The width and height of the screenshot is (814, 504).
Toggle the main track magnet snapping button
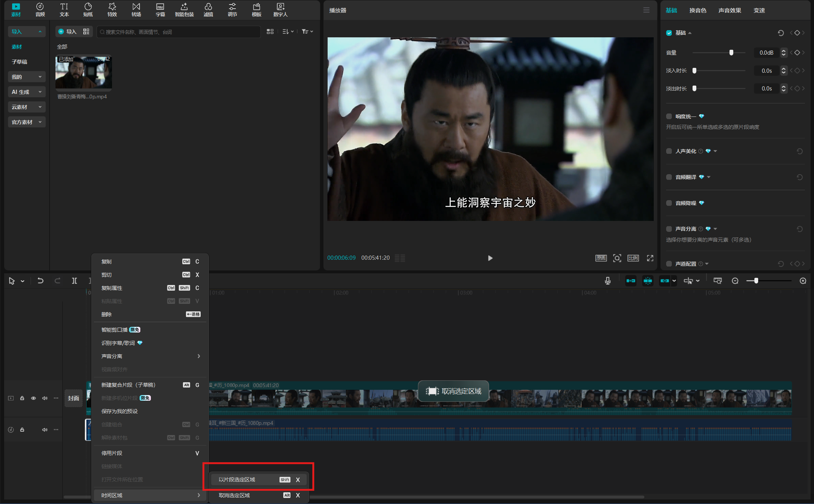click(x=631, y=281)
